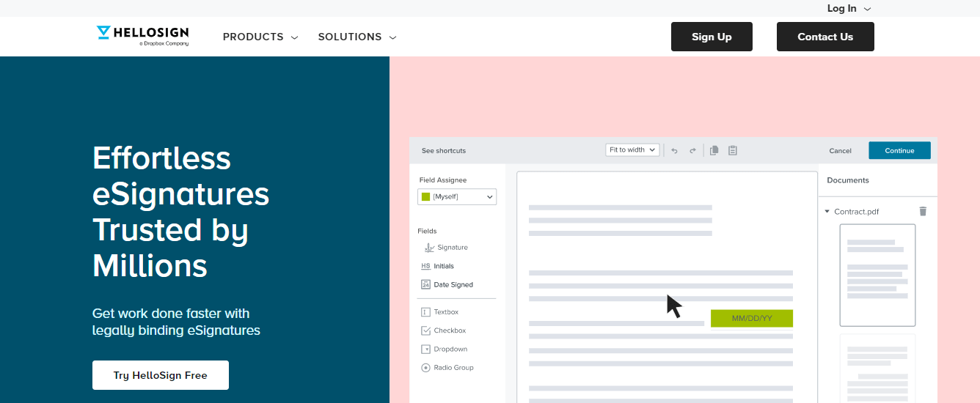Select the Radio Group field
Viewport: 980px width, 403px height.
tap(447, 368)
